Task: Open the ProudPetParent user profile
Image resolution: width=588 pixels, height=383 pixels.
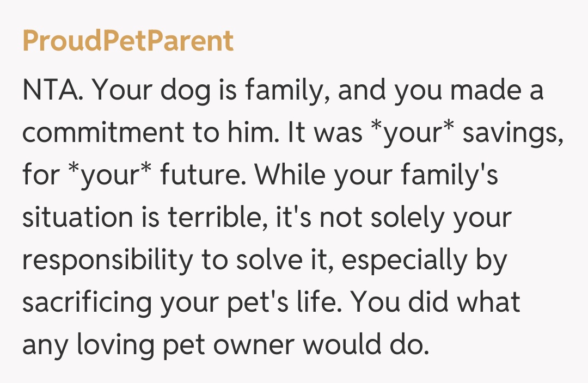Action: coord(128,41)
